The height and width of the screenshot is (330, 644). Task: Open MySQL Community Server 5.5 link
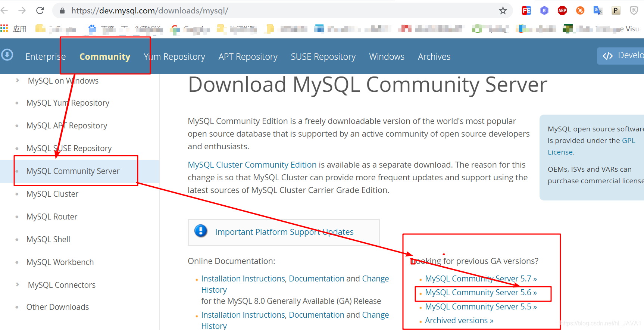pyautogui.click(x=481, y=307)
